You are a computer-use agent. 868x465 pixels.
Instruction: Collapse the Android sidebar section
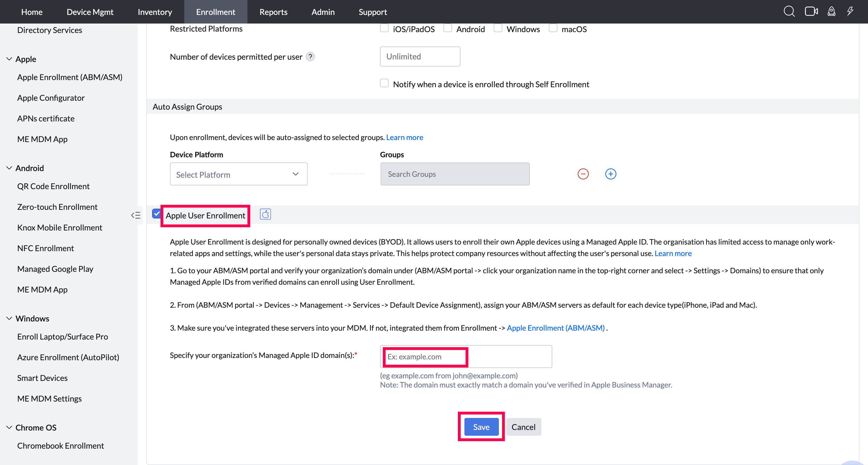9,168
